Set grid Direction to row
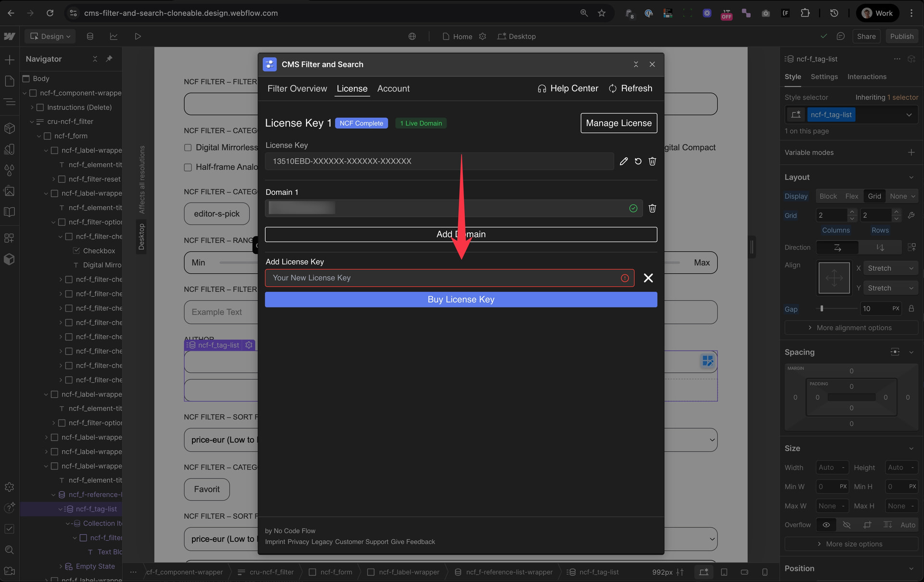The height and width of the screenshot is (582, 924). pos(837,248)
